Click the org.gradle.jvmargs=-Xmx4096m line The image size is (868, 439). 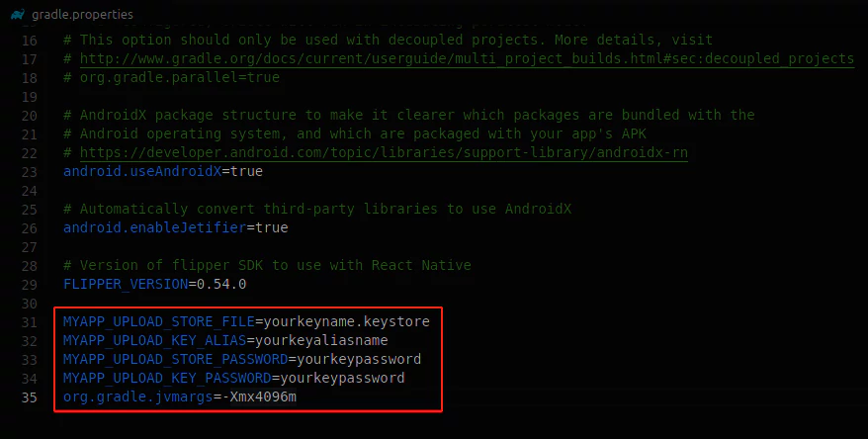click(179, 396)
